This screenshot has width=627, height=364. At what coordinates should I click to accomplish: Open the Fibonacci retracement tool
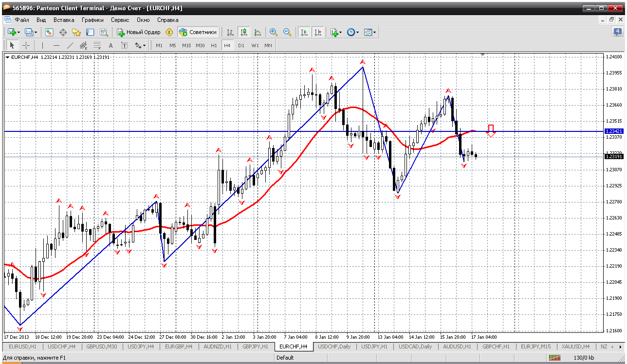point(97,45)
